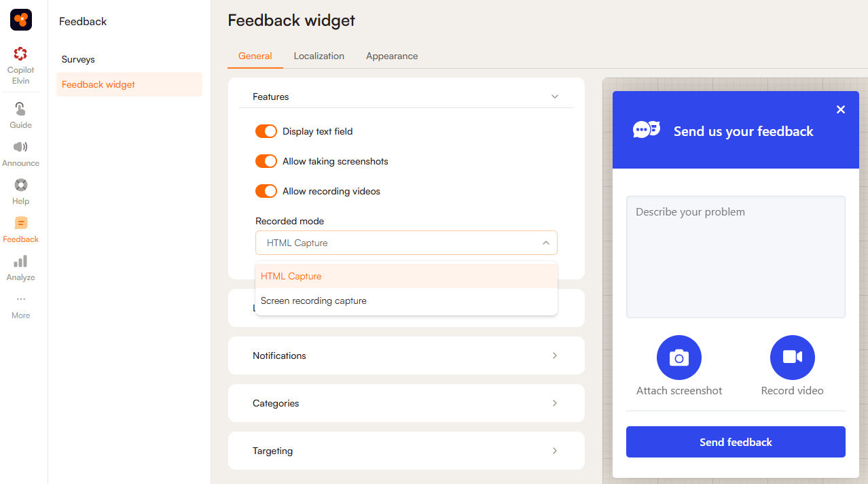This screenshot has width=868, height=484.
Task: Click the More ellipsis icon
Action: (20, 299)
